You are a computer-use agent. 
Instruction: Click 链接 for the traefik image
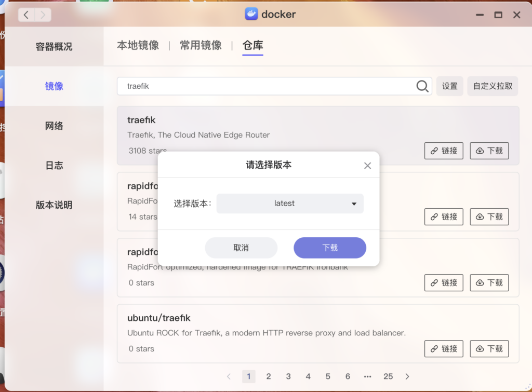click(x=444, y=151)
